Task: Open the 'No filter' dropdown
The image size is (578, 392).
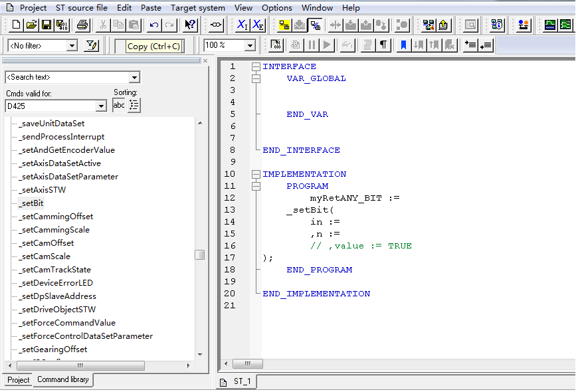Action: pos(72,46)
